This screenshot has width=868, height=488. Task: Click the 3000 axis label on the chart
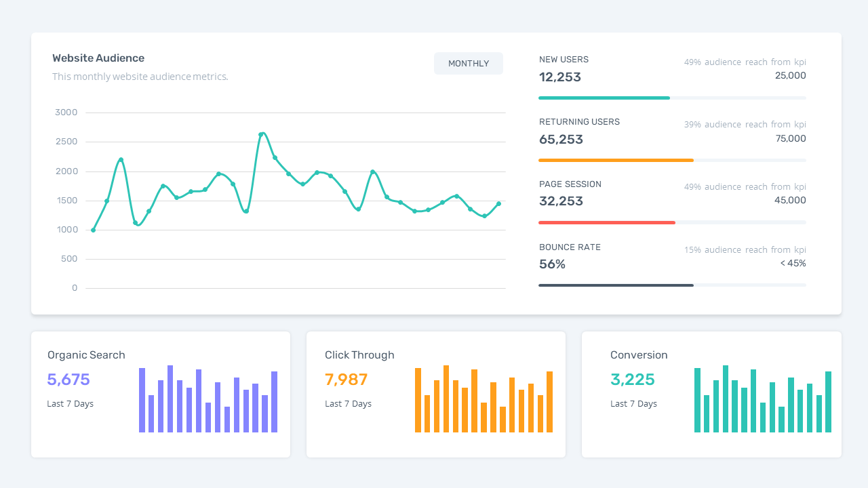[66, 112]
